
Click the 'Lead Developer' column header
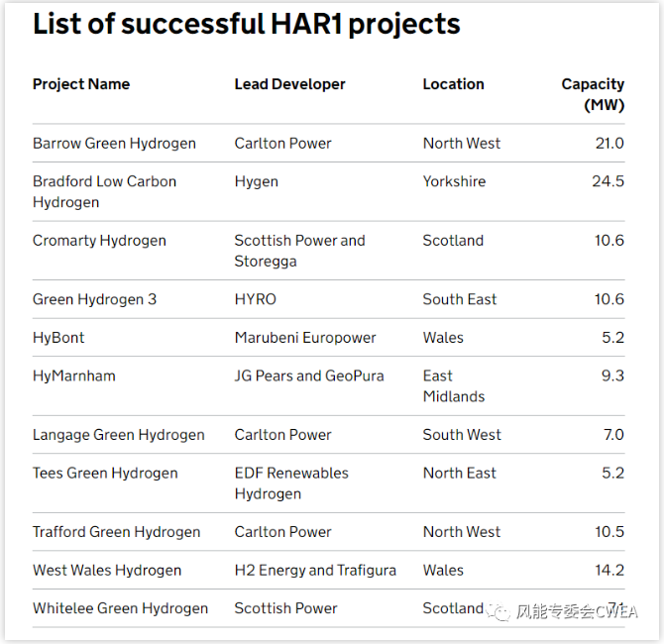coord(290,84)
